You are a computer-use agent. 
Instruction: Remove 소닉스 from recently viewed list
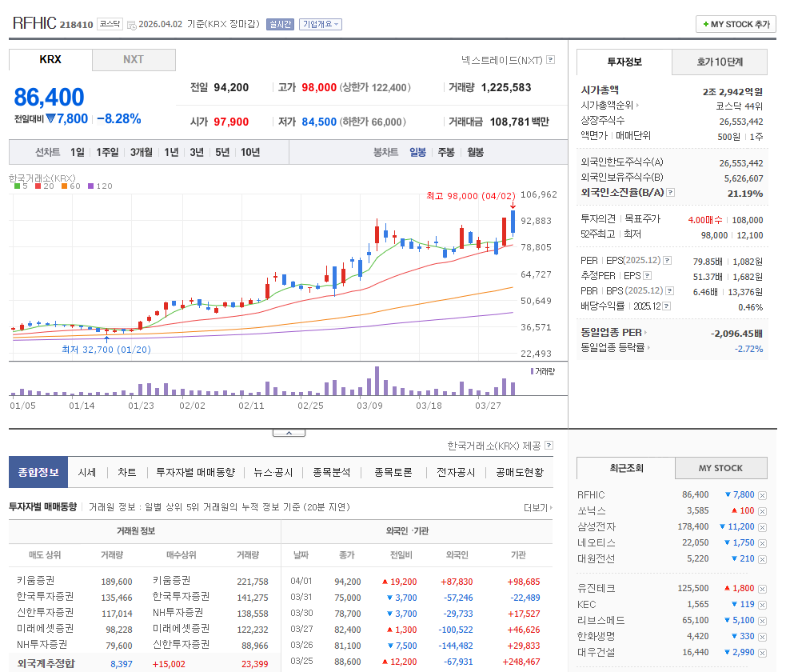coord(763,511)
